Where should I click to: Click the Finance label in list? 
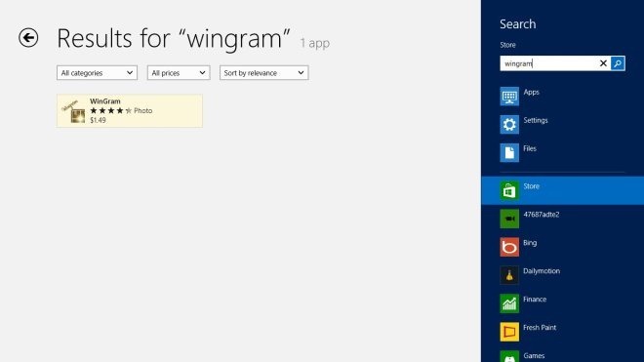[x=535, y=300]
